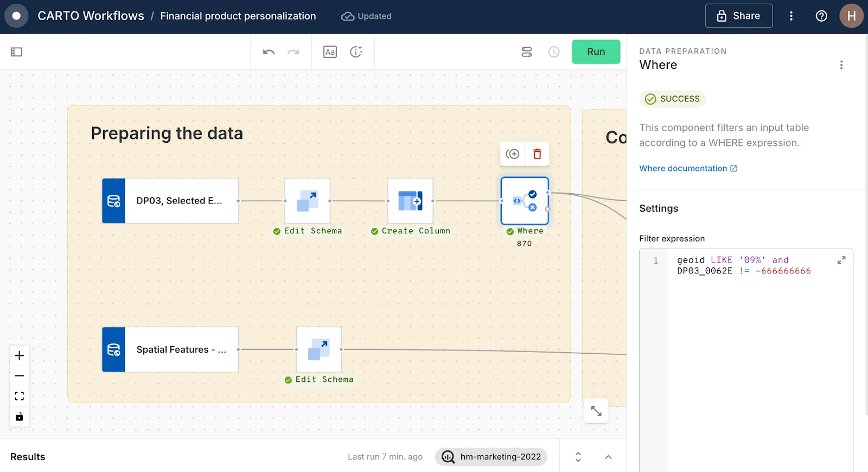Toggle the left sidebar panel icon
This screenshot has height=472, width=868.
[x=16, y=52]
